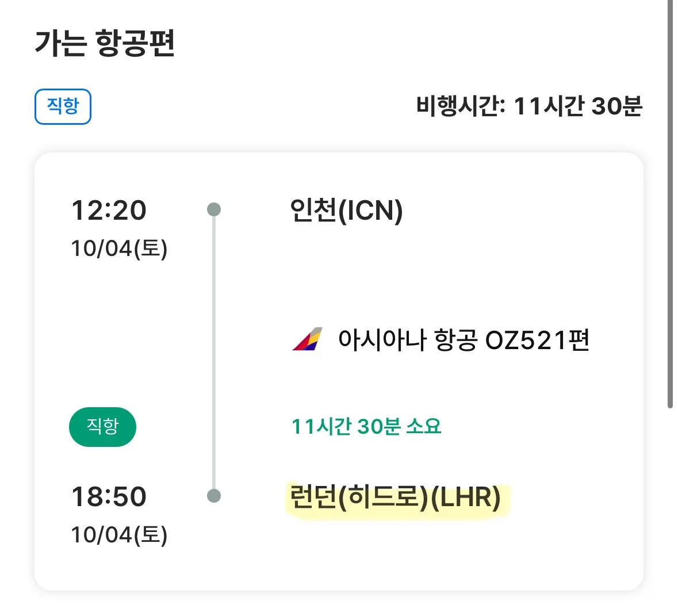
Task: Select the departure date under 12:20
Action: coord(119,248)
